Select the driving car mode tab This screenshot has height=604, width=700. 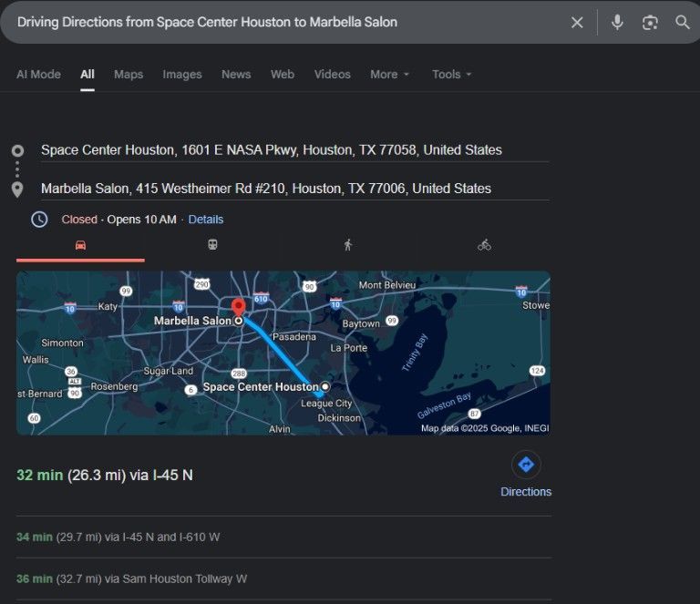(80, 245)
